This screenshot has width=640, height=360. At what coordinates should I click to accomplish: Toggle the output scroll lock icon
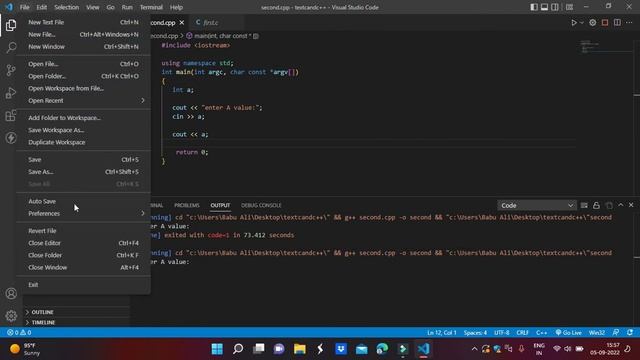[596, 205]
